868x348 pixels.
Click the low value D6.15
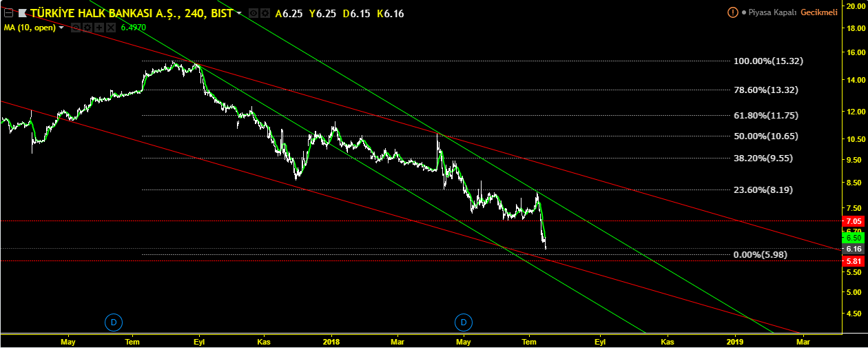356,13
